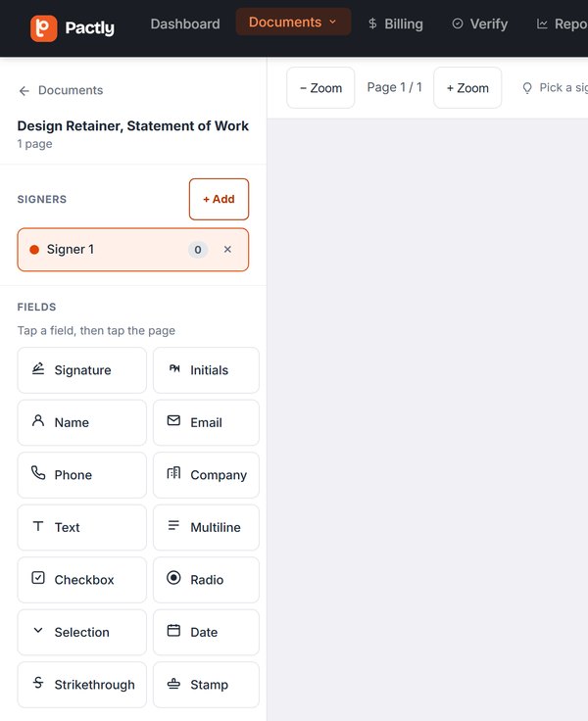Click the Pactly logo icon

44,28
